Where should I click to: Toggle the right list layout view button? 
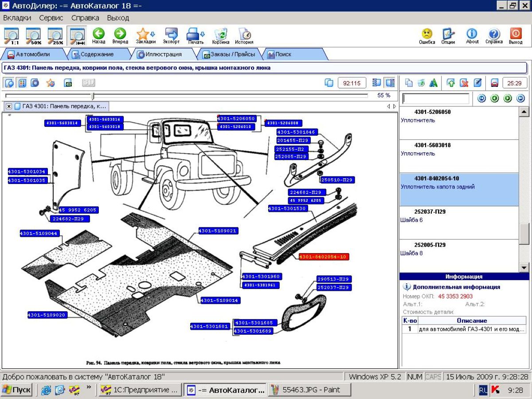click(390, 82)
